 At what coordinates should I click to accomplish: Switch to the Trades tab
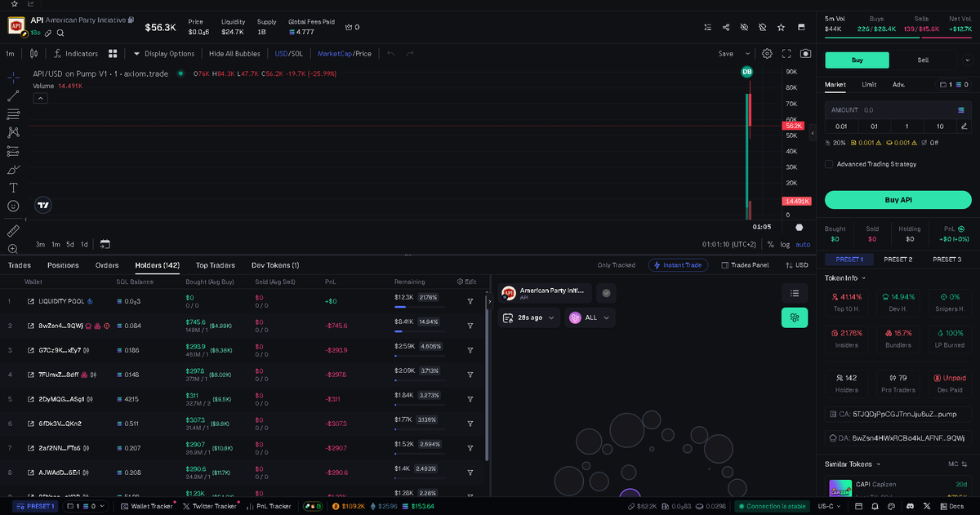pos(19,265)
